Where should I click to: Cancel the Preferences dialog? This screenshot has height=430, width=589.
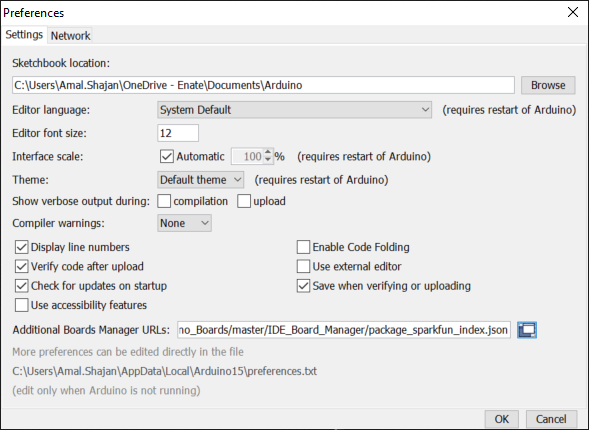point(551,419)
